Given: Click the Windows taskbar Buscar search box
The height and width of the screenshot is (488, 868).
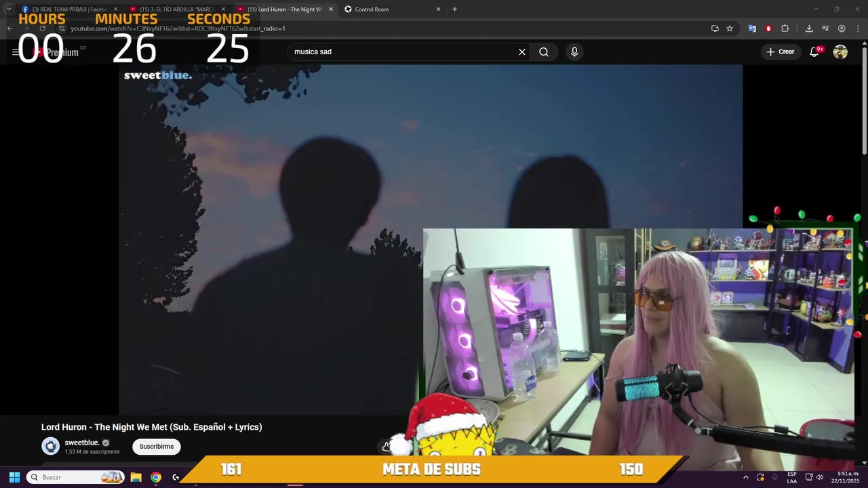Looking at the screenshot, I should point(75,477).
